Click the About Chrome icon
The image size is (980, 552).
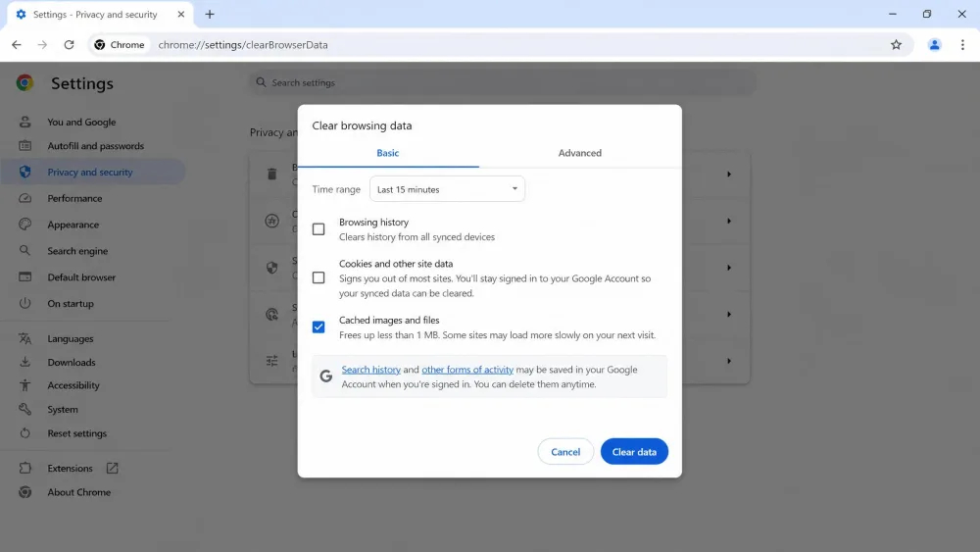[25, 492]
